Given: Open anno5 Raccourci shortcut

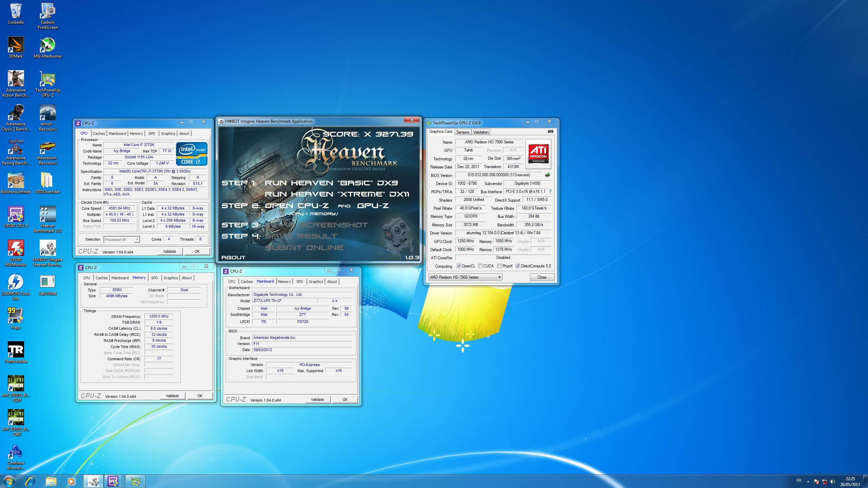Looking at the screenshot, I should 48,118.
